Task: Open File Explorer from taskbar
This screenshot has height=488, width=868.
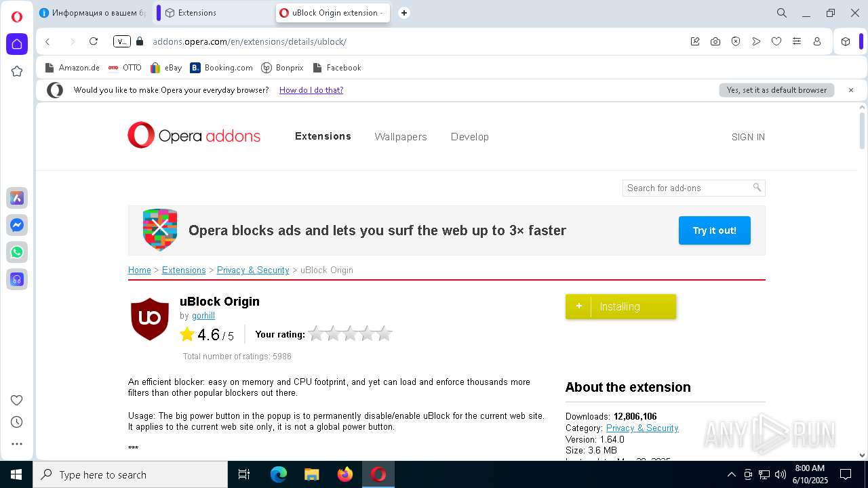Action: (312, 474)
